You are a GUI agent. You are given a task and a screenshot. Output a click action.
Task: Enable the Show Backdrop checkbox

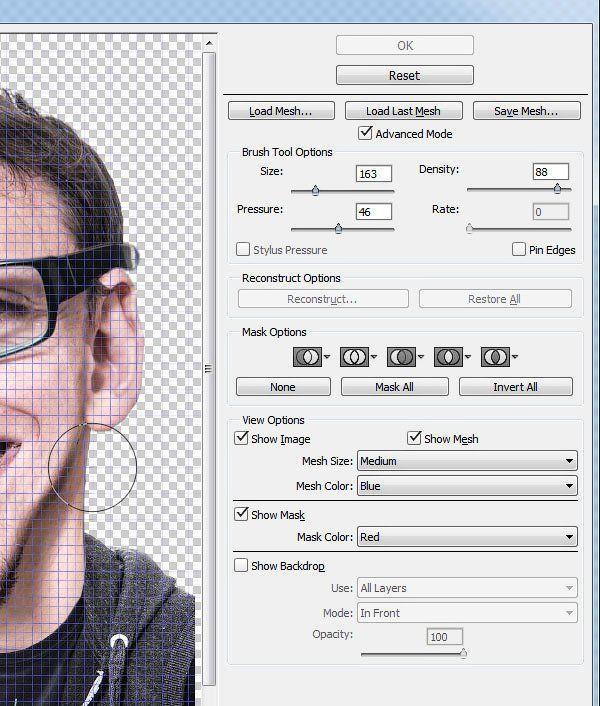(241, 565)
